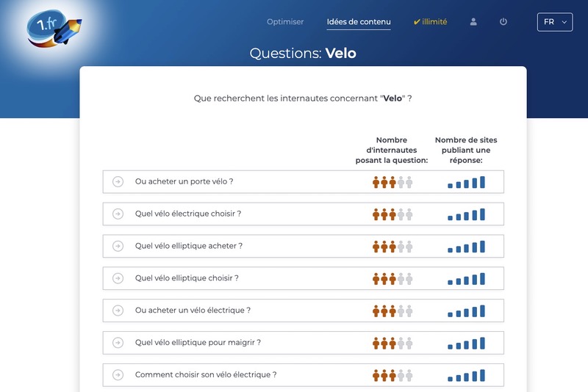Open the user account icon
The image size is (588, 392).
[x=473, y=22]
